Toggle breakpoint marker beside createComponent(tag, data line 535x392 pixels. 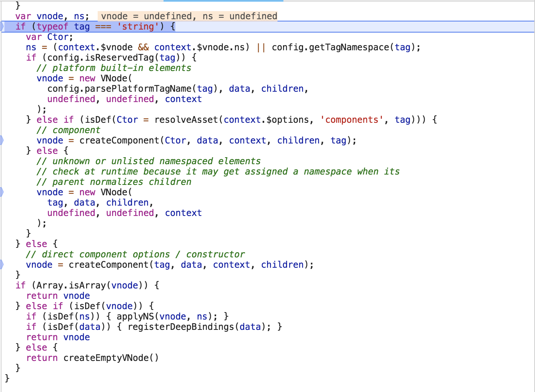(x=2, y=264)
